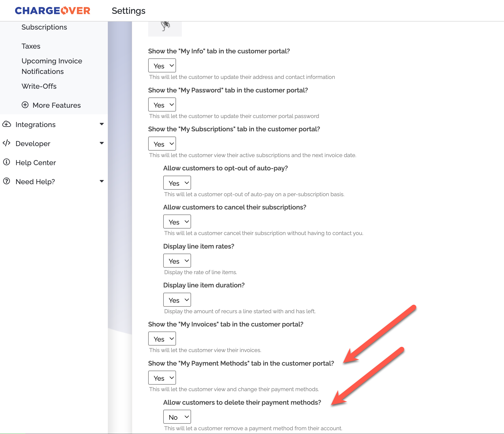Open the "My Info" tab Yes dropdown
The image size is (504, 434).
pyautogui.click(x=162, y=66)
